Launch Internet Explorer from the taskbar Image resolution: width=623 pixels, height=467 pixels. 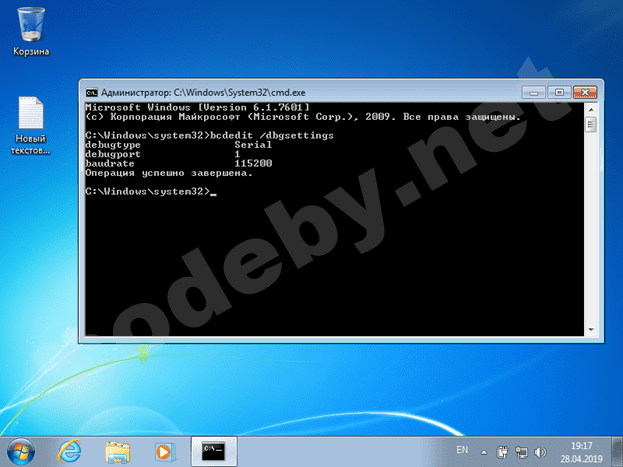pos(70,451)
